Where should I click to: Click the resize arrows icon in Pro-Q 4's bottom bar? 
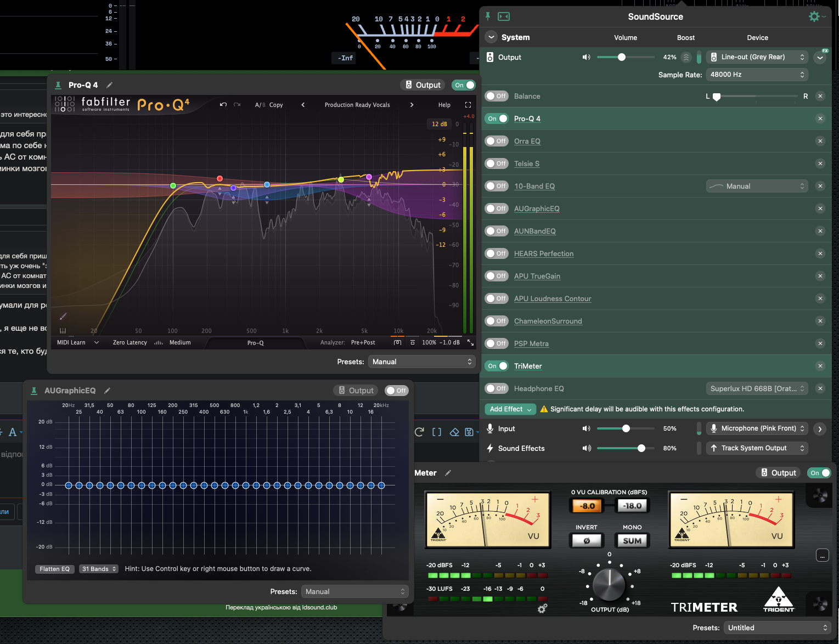pyautogui.click(x=470, y=342)
